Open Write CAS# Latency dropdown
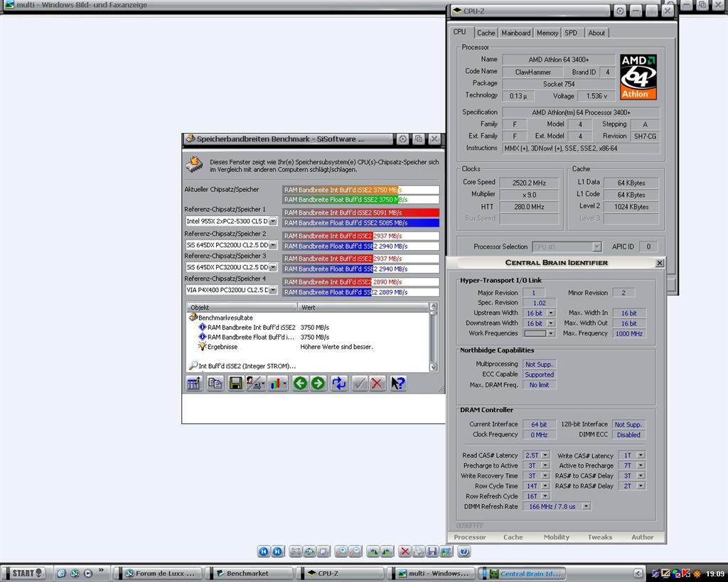 641,456
